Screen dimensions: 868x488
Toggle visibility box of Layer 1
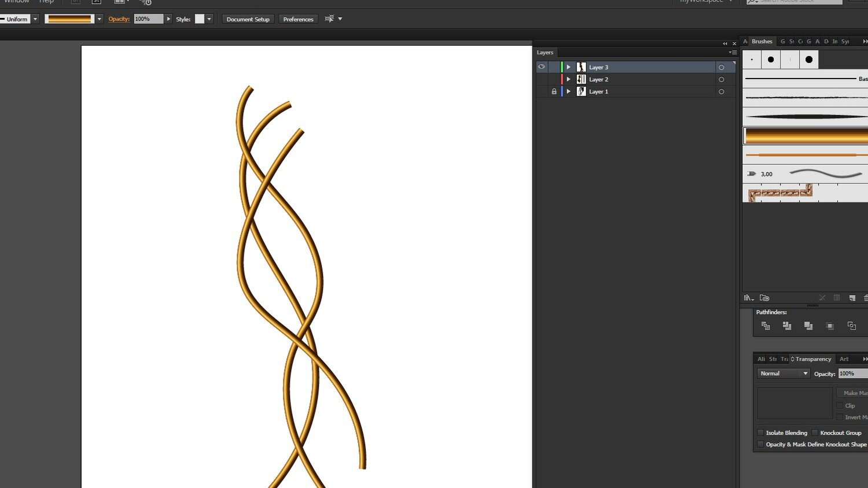[542, 91]
